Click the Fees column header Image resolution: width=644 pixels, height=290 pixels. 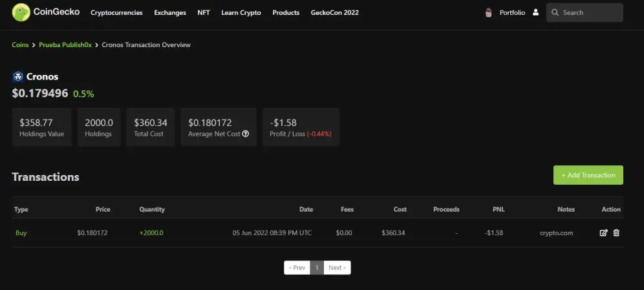tap(347, 209)
